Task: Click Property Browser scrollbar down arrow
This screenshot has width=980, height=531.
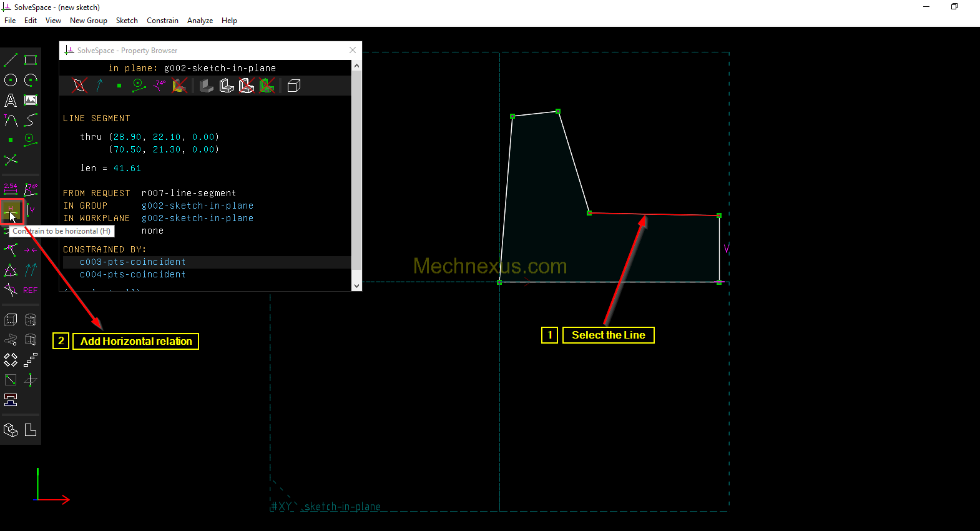Action: 357,286
